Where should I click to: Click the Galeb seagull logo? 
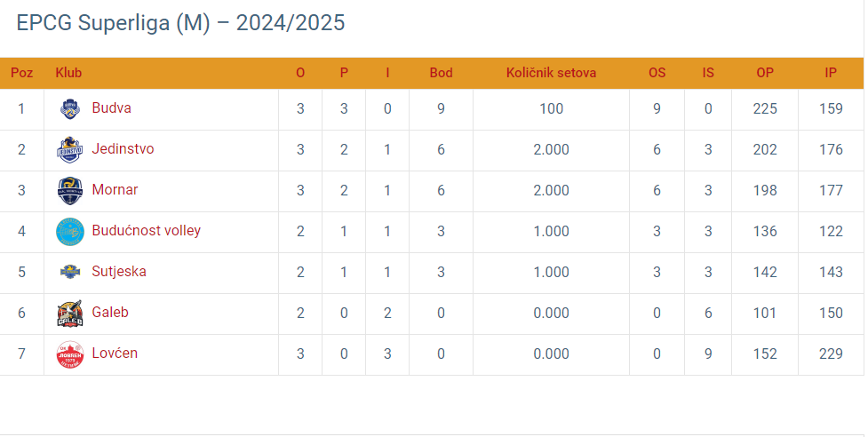point(70,313)
